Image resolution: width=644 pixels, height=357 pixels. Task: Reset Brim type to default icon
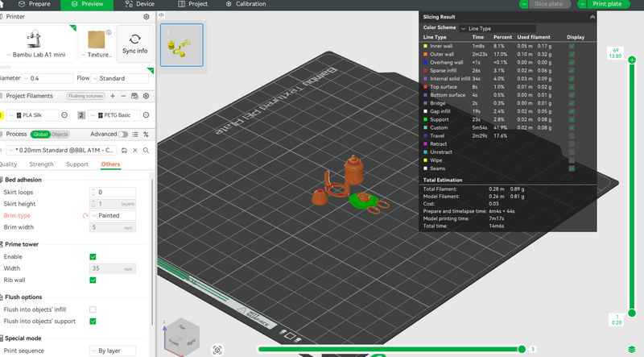[85, 215]
